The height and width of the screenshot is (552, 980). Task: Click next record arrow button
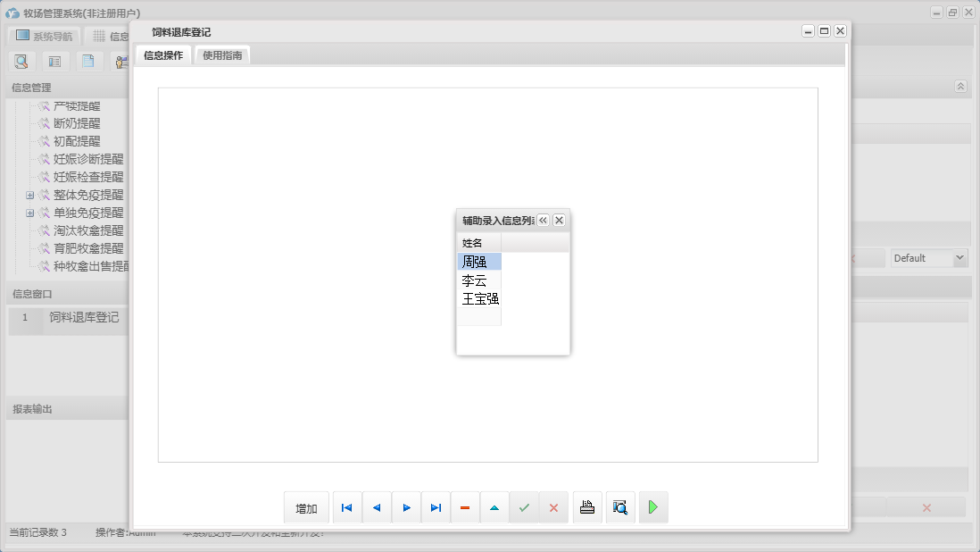point(406,507)
